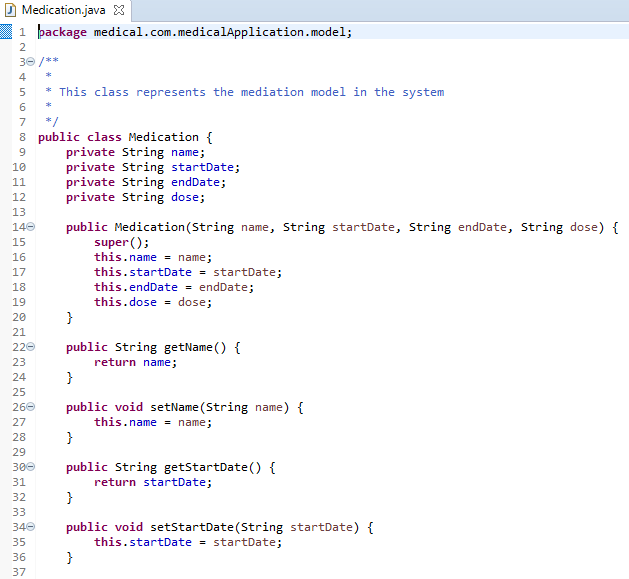The image size is (629, 579).
Task: Click the 'private String name;' field declaration
Action: (136, 152)
